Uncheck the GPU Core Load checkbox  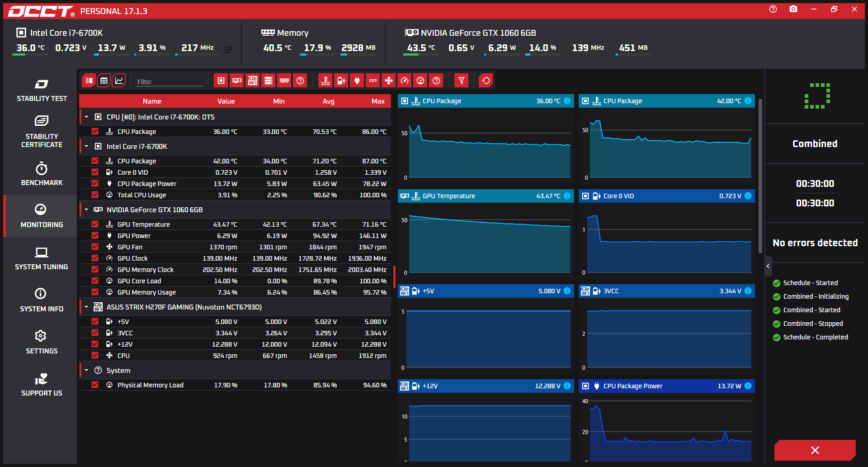[x=95, y=281]
